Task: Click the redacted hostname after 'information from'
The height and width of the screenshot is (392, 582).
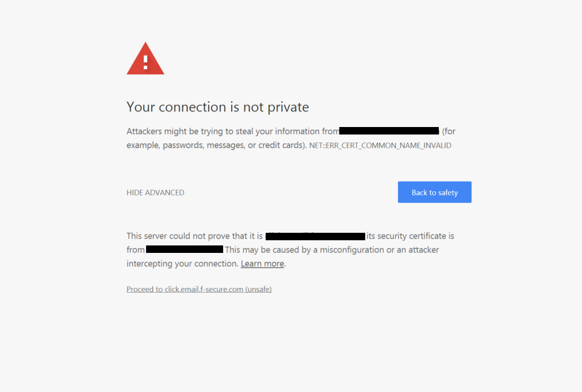Action: click(389, 131)
